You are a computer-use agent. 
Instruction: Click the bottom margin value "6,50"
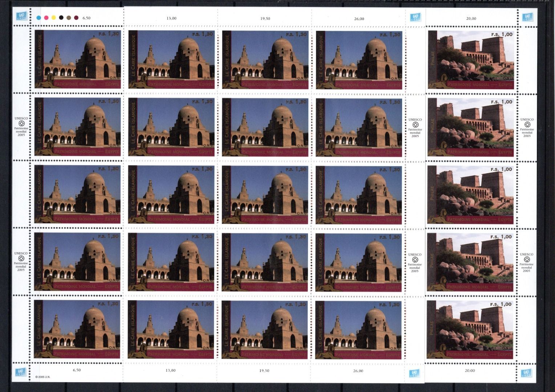click(77, 370)
